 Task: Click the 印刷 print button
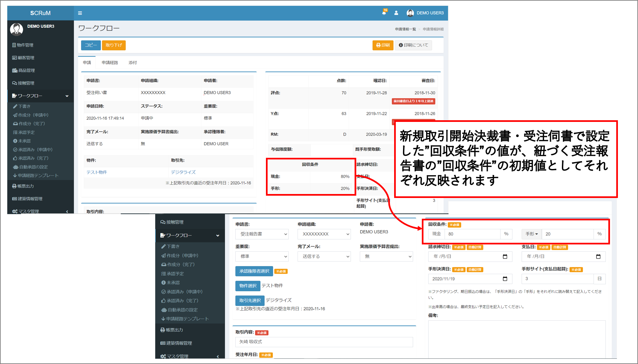click(383, 45)
